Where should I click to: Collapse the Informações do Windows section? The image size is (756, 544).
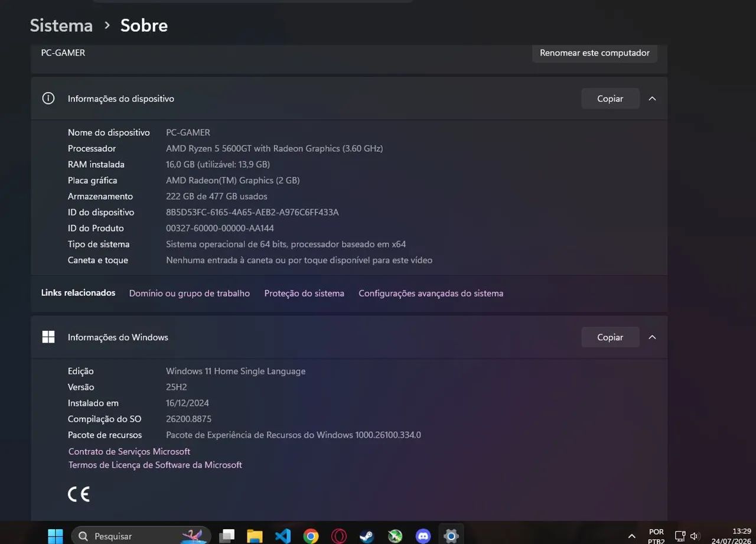(652, 337)
